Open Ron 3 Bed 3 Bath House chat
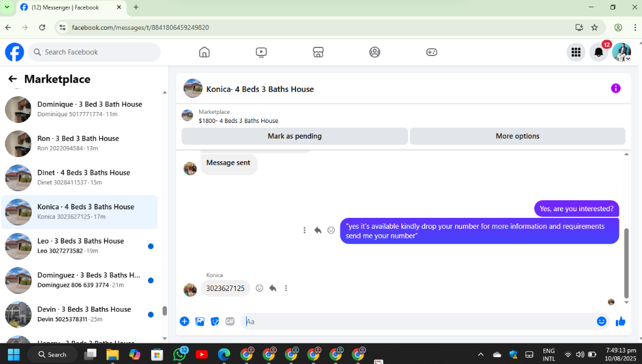This screenshot has width=642, height=364. coord(79,144)
